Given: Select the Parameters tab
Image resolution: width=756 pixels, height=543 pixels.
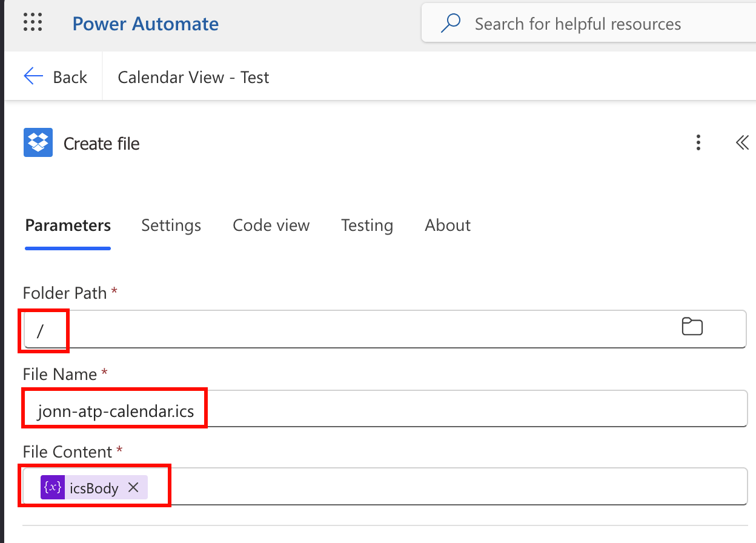Looking at the screenshot, I should click(x=68, y=225).
